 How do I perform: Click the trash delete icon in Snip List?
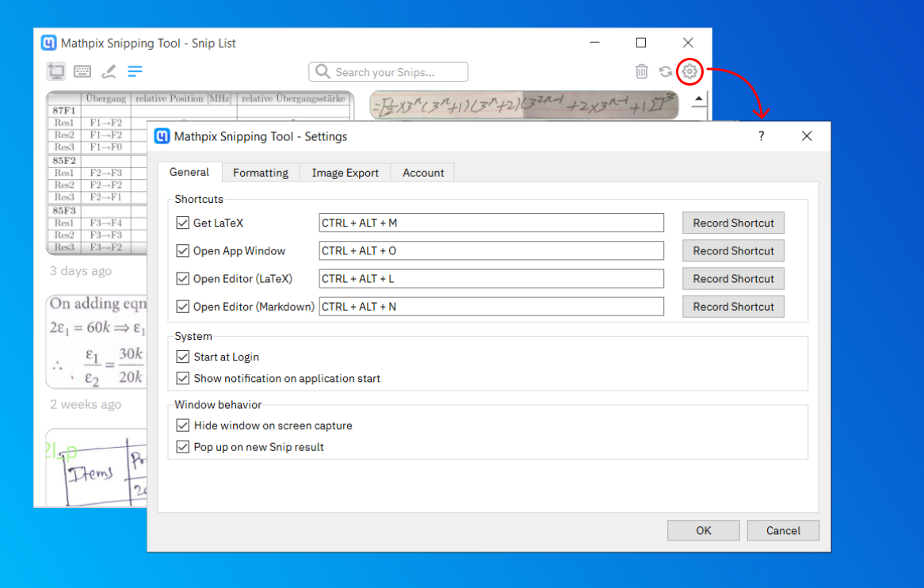[x=642, y=71]
